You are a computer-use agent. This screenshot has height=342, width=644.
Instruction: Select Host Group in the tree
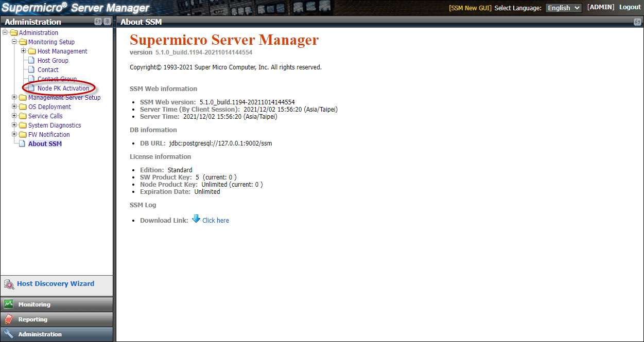(53, 61)
